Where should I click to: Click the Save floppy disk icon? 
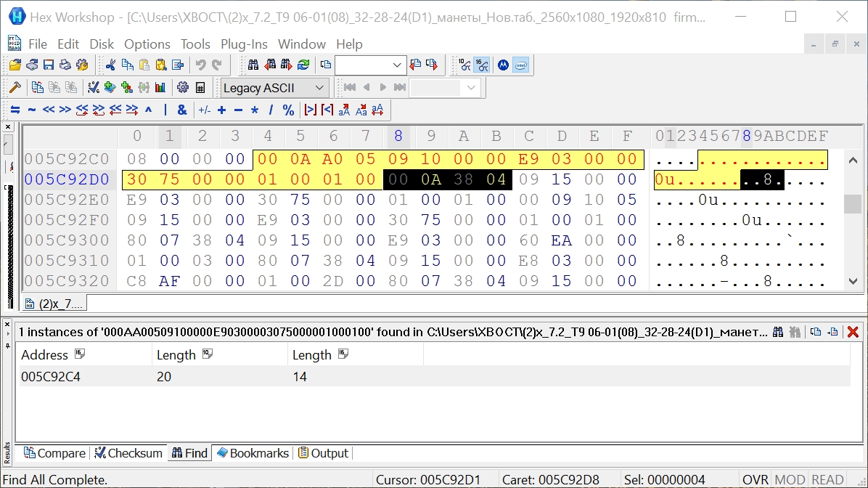49,65
